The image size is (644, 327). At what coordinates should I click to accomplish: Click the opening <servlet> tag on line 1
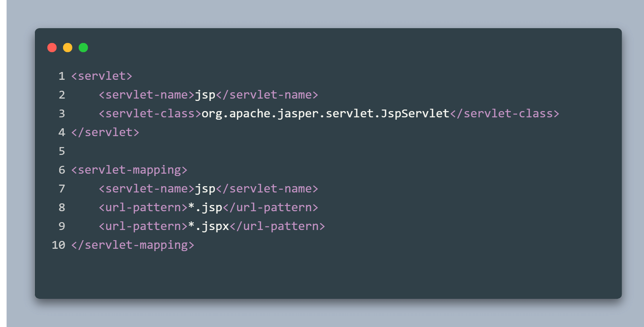coord(102,76)
